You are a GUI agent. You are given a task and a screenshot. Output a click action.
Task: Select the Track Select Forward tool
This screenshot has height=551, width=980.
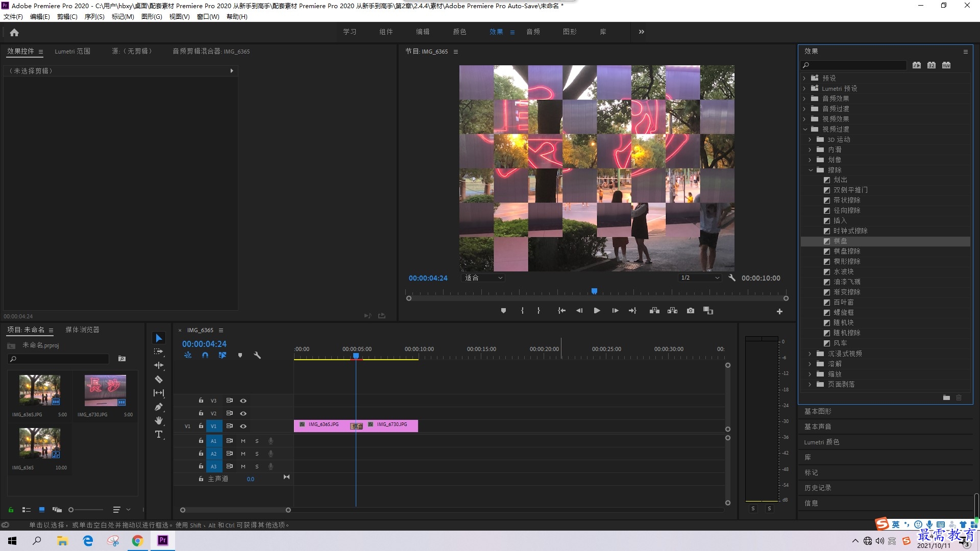click(x=159, y=352)
